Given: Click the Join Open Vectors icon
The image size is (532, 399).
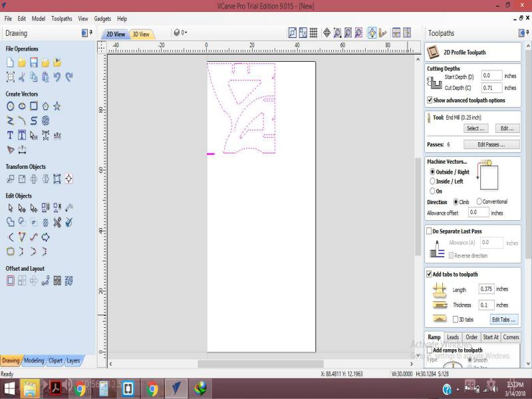Looking at the screenshot, I should click(x=11, y=251).
